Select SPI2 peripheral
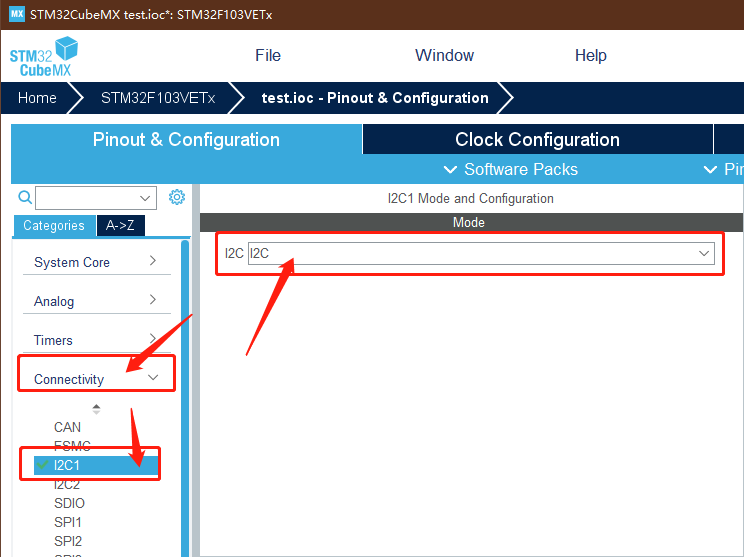The image size is (744, 557). tap(68, 541)
